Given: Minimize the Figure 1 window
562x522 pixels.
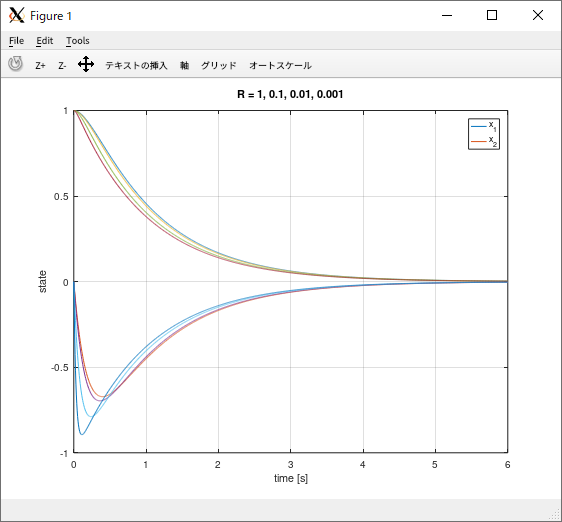Looking at the screenshot, I should [x=447, y=15].
